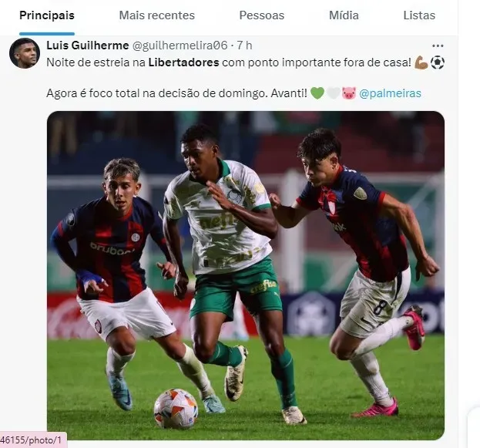Click the @guilhermelira06 handle
The width and height of the screenshot is (480, 448).
pyautogui.click(x=180, y=45)
